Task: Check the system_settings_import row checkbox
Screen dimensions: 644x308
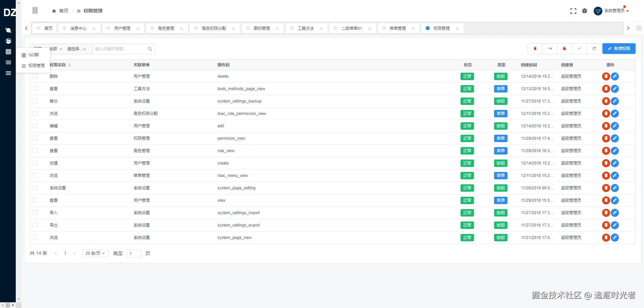Action: click(35, 212)
